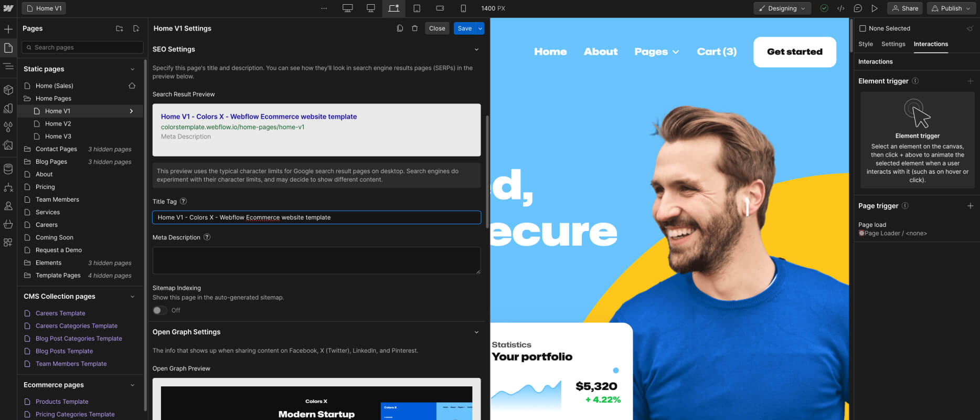
Task: Switch to mobile portrait breakpoint
Action: click(463, 8)
